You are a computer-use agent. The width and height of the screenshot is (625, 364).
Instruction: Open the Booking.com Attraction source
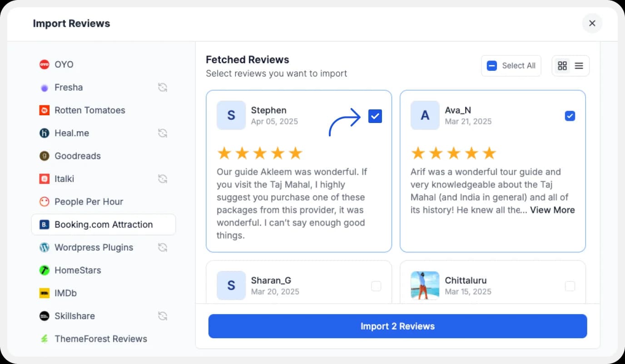click(103, 224)
